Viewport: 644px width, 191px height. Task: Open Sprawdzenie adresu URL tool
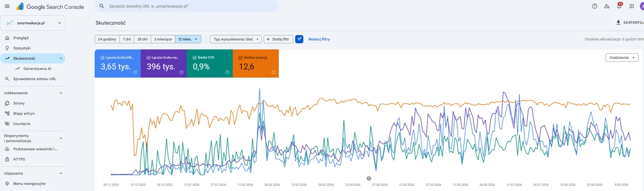tap(33, 79)
